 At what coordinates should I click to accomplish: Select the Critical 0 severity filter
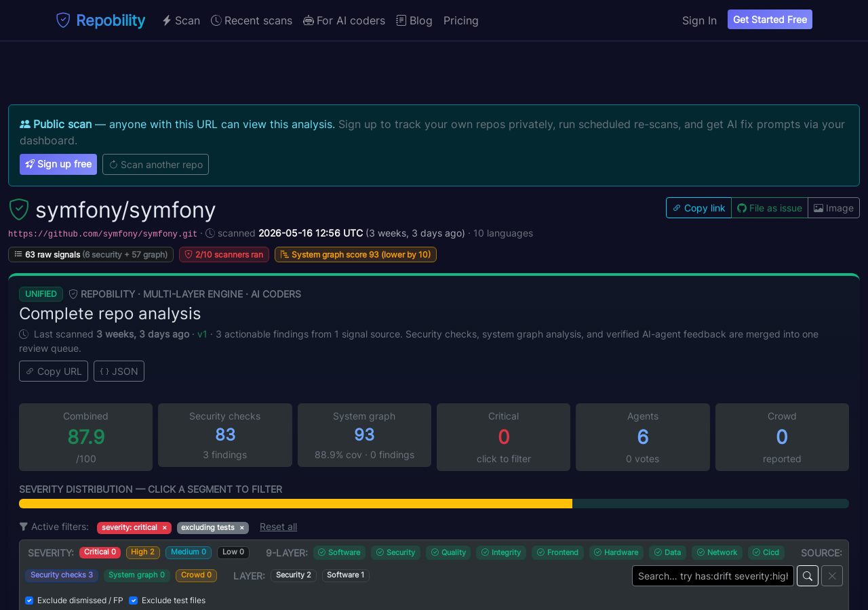click(x=100, y=552)
